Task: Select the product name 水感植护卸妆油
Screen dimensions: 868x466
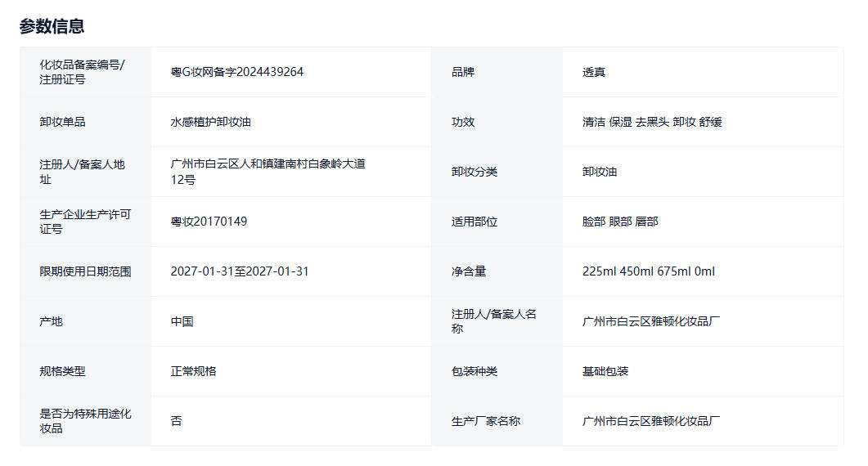Action: coord(210,122)
